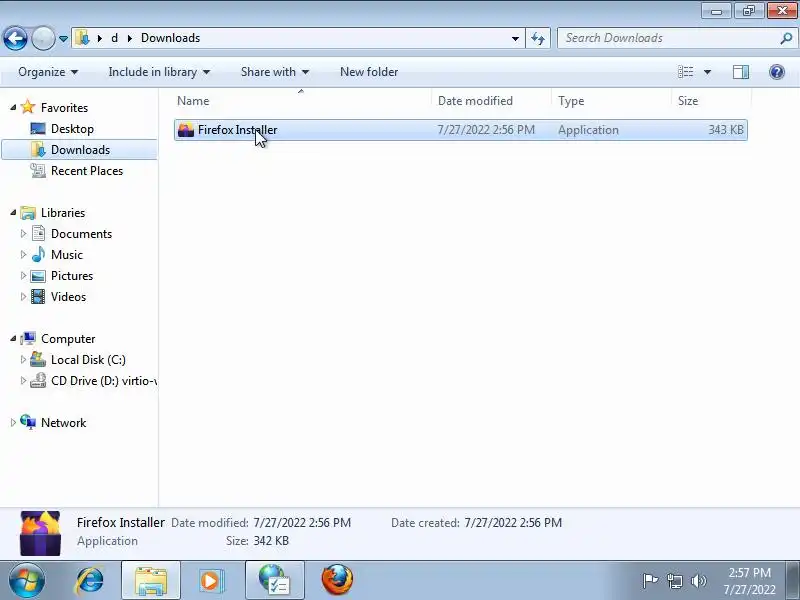
Task: Click the Firefox Installer file name
Action: click(x=237, y=130)
